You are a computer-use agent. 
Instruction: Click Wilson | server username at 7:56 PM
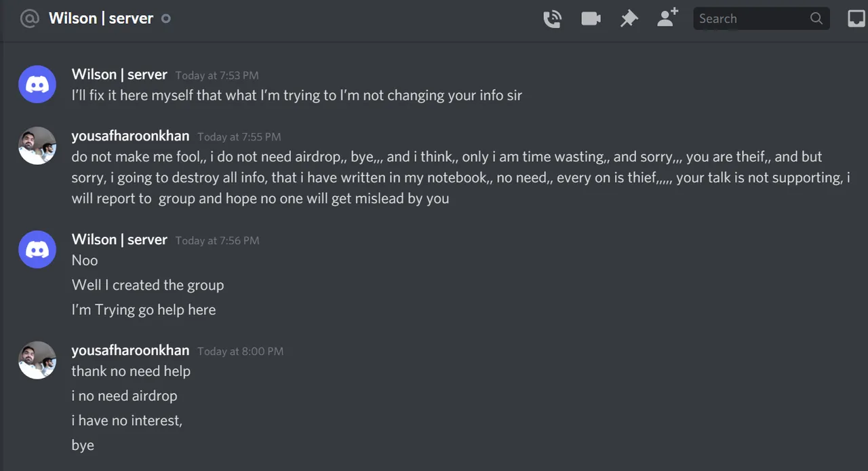pos(119,240)
